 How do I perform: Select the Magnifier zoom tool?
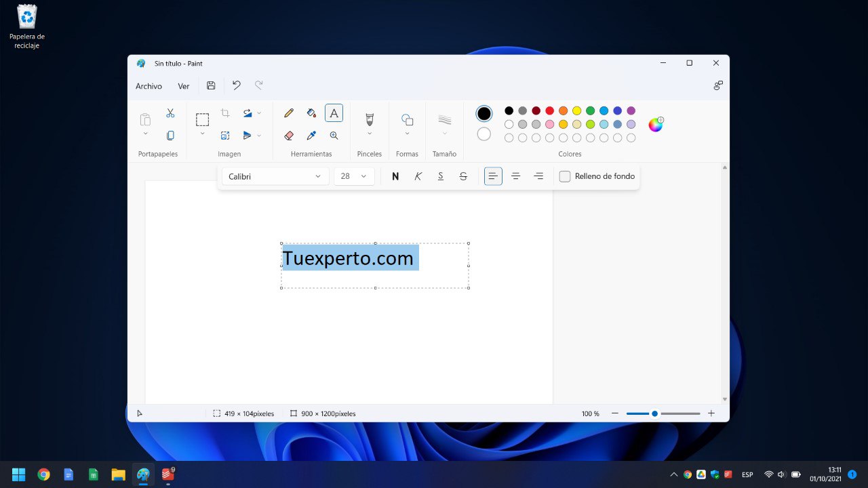pos(334,135)
